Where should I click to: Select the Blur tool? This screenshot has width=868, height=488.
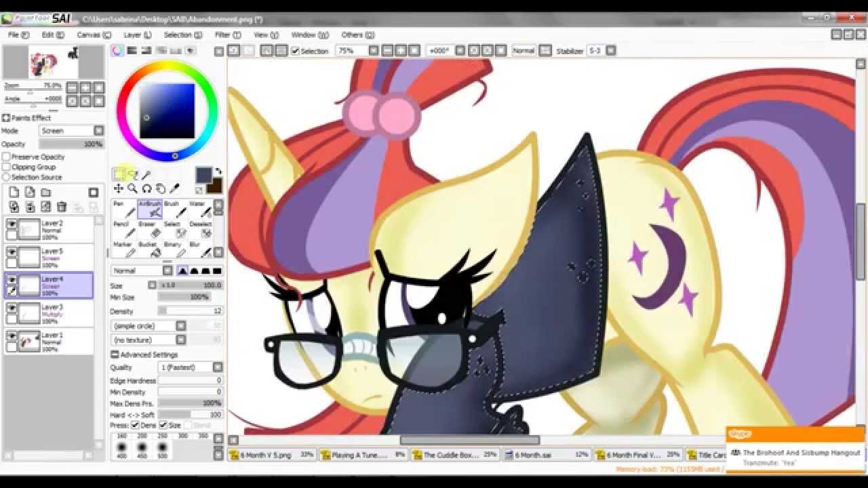tap(200, 249)
